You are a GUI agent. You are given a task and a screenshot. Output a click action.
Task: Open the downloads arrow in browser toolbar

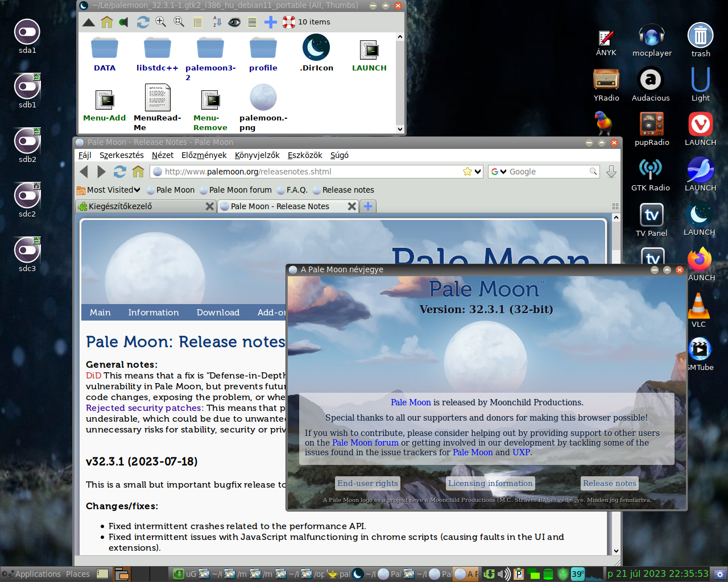point(611,172)
